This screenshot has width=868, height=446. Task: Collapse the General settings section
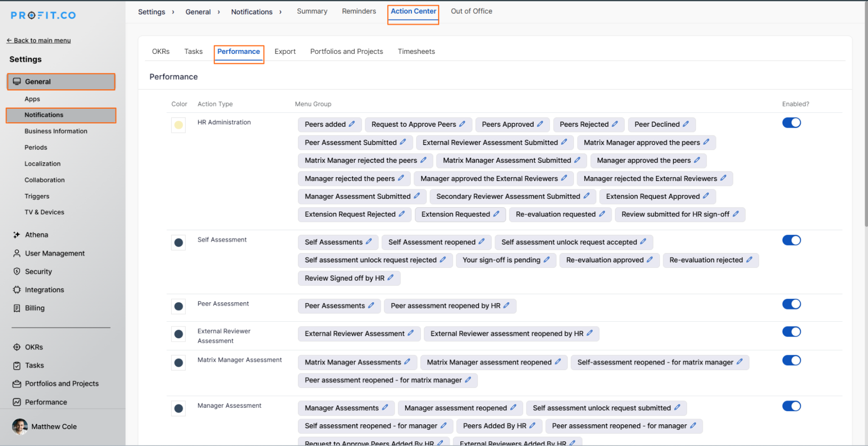click(61, 82)
